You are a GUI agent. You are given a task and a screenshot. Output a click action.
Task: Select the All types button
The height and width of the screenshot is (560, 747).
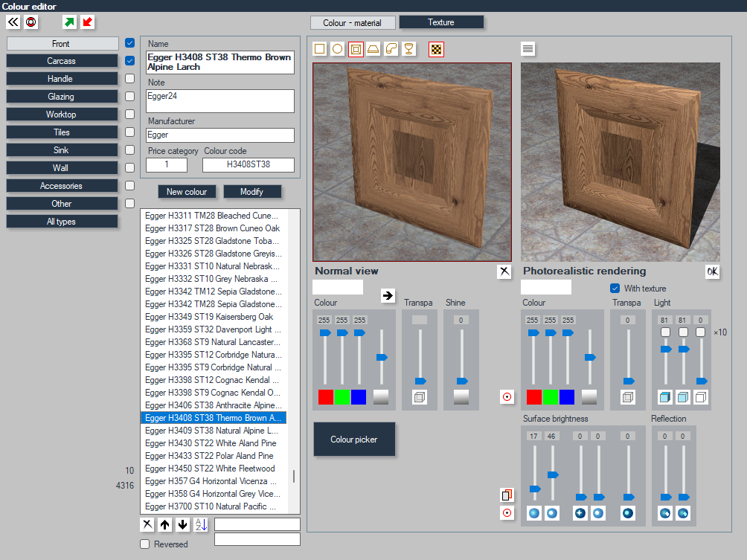[x=62, y=222]
